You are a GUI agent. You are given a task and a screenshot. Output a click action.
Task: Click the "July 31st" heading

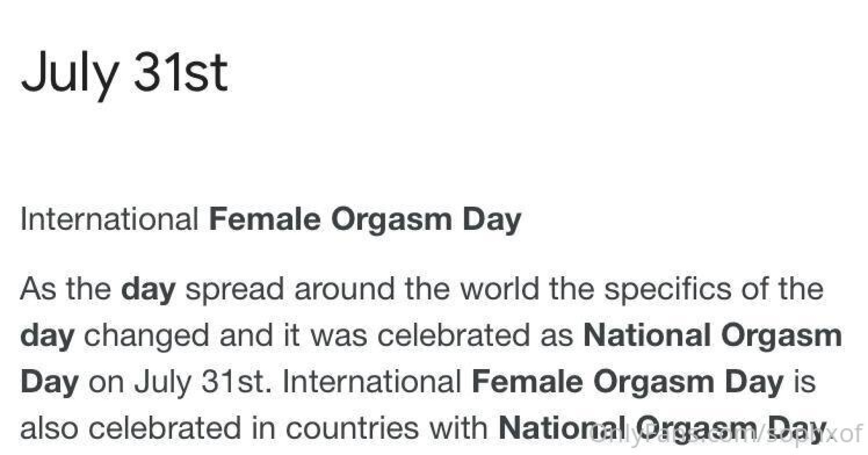(x=124, y=73)
